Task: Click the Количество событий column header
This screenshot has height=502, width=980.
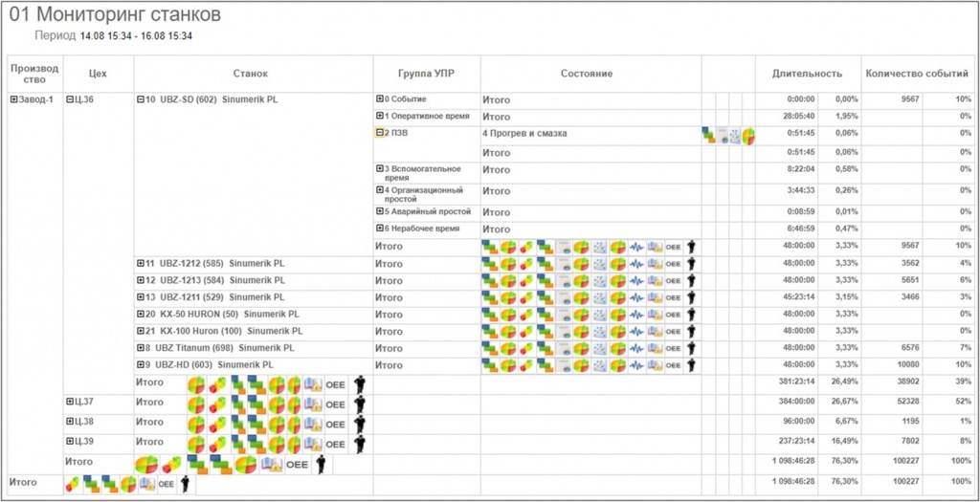Action: [x=917, y=74]
